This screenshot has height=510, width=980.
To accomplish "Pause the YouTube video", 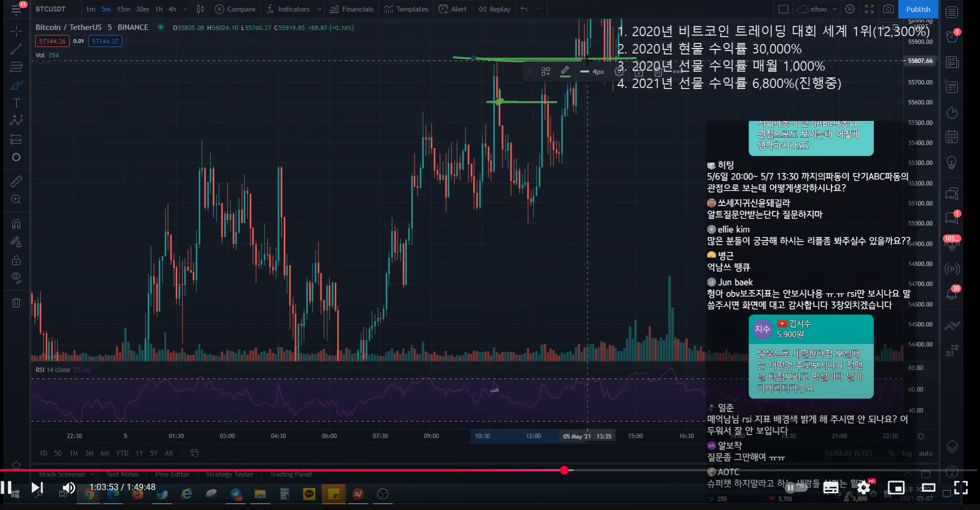I will click(6, 488).
